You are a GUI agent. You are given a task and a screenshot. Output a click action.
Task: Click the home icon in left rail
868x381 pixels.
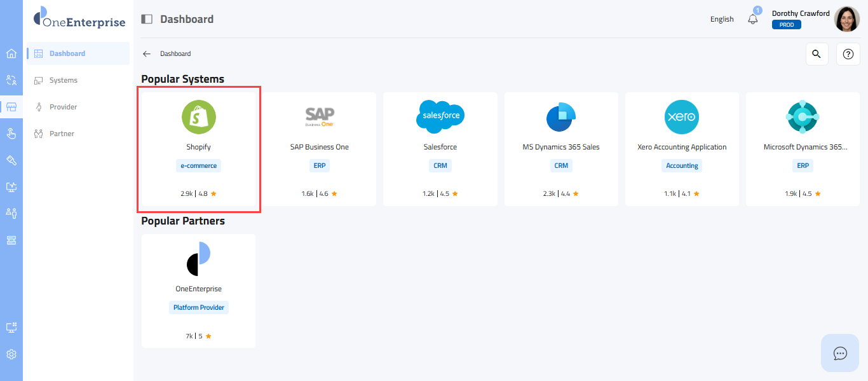[x=11, y=53]
